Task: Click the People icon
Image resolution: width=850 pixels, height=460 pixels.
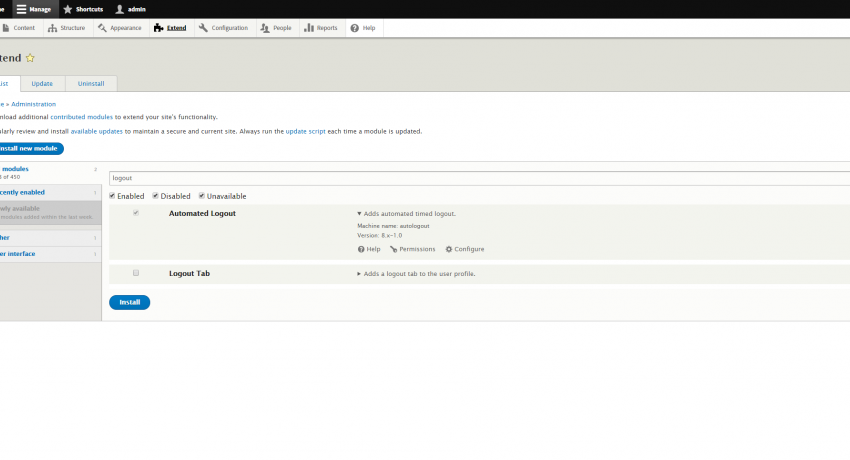Action: coord(265,28)
